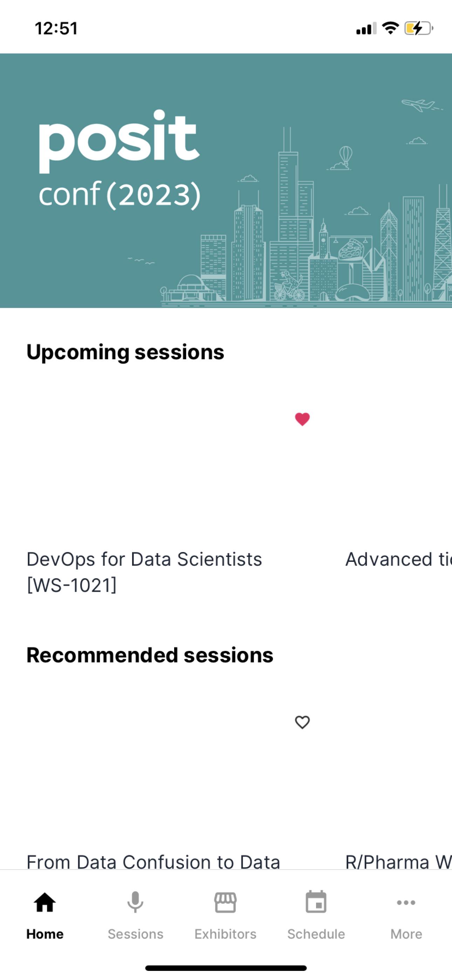Tap the battery charging indicator
The width and height of the screenshot is (452, 980).
click(418, 28)
